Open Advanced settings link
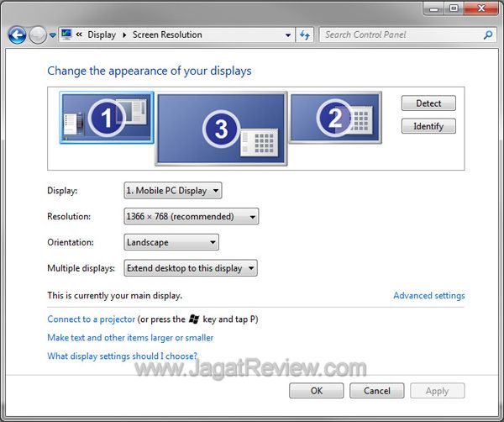The image size is (504, 422). (x=428, y=296)
